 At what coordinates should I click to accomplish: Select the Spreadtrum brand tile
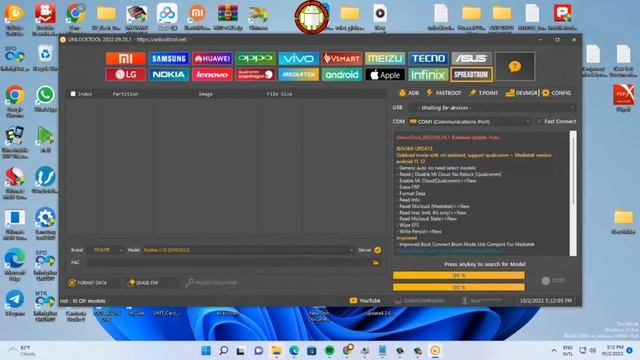471,74
